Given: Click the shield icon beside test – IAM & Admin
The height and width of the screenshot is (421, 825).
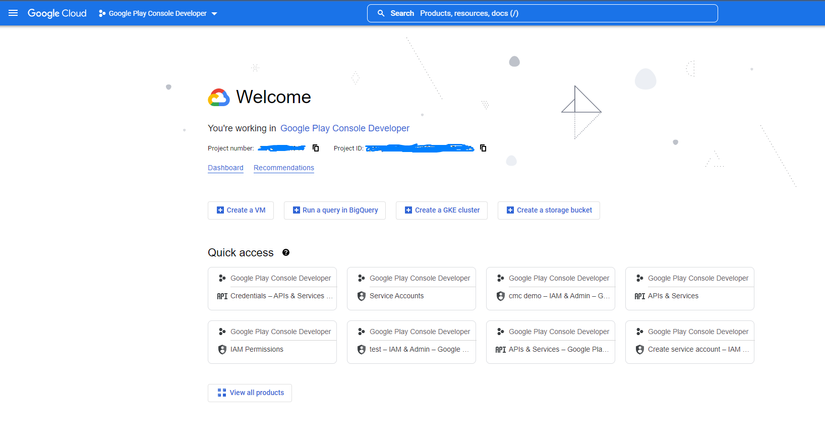Looking at the screenshot, I should (x=361, y=349).
